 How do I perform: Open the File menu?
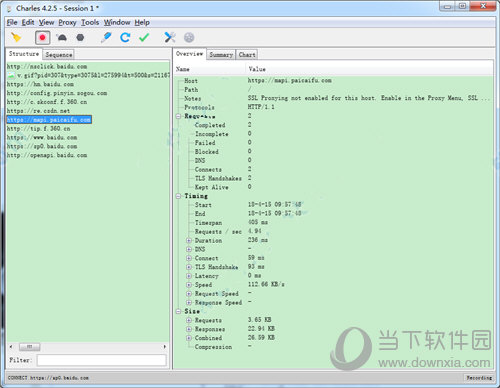click(12, 22)
